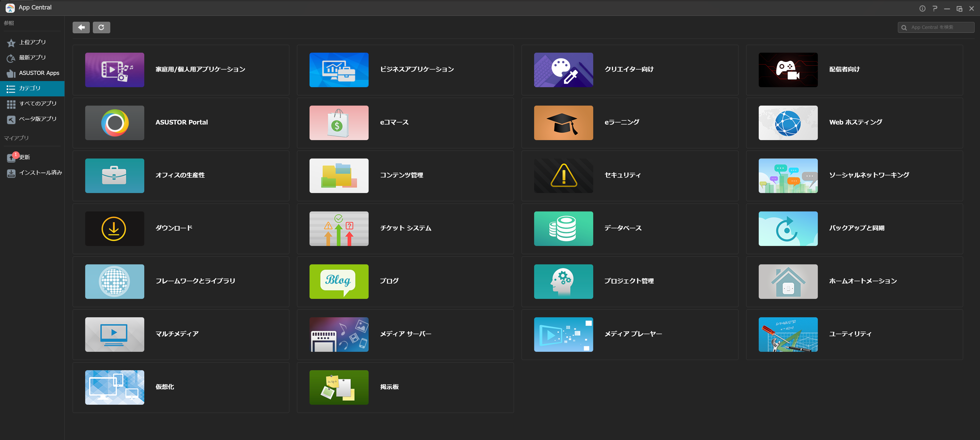Screen dimensions: 980x440
Task: Go back using the back arrow button
Action: (81, 27)
